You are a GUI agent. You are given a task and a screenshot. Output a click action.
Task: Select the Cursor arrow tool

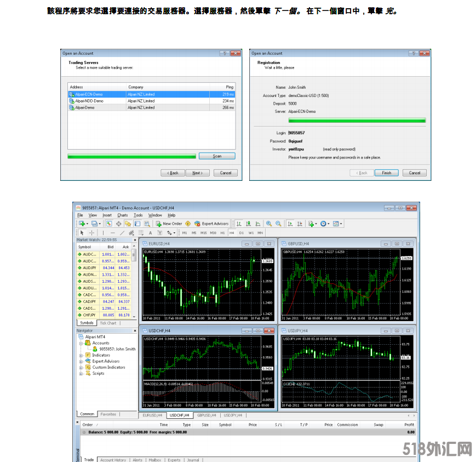(82, 233)
